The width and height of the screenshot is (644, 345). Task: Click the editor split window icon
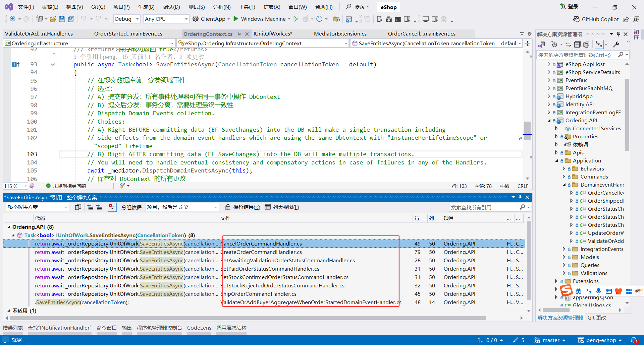tap(528, 44)
